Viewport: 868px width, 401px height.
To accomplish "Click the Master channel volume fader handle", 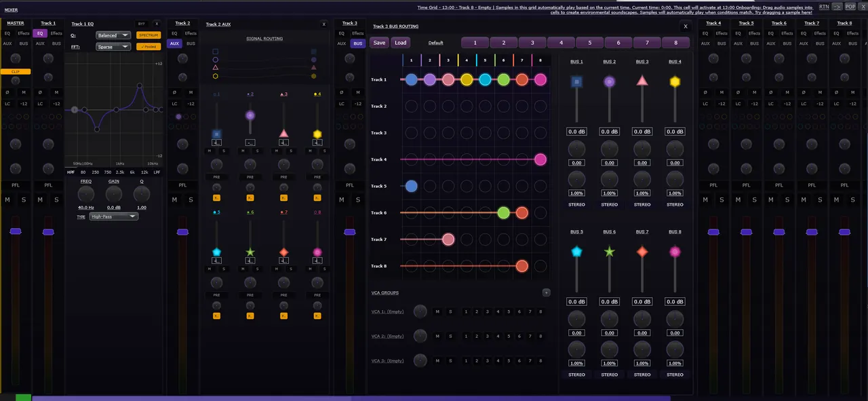I will tap(16, 231).
